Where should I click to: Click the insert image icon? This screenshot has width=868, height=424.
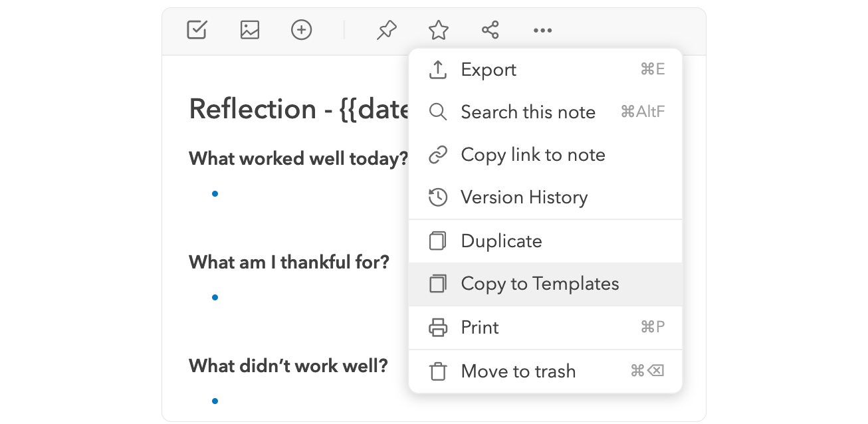click(250, 30)
